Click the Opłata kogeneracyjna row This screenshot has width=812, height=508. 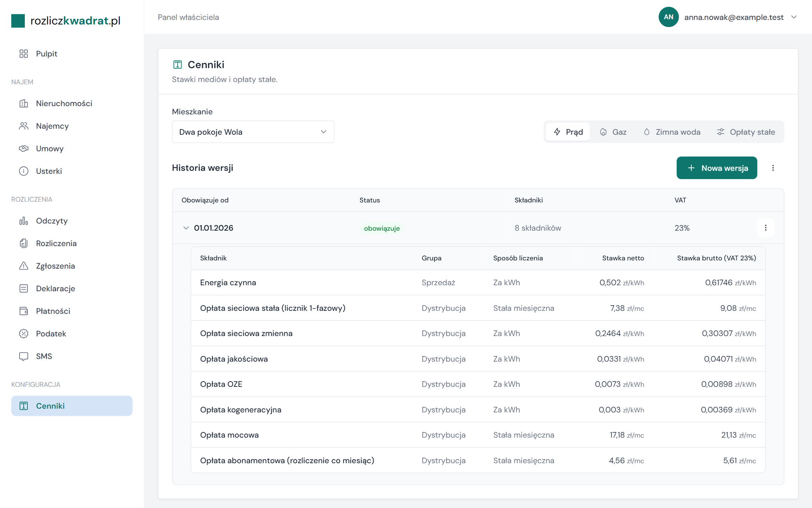point(478,410)
